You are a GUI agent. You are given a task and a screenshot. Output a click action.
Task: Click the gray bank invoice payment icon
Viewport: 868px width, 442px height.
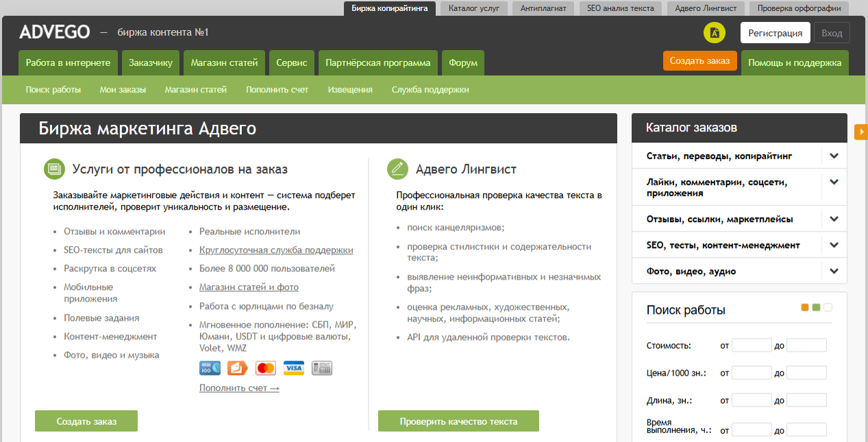tap(322, 368)
